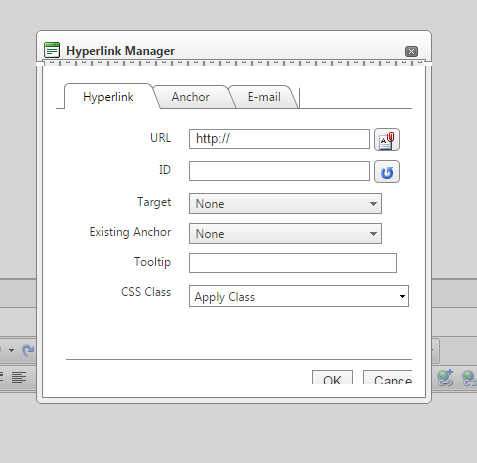Click the Existing Anchor label

coord(130,232)
